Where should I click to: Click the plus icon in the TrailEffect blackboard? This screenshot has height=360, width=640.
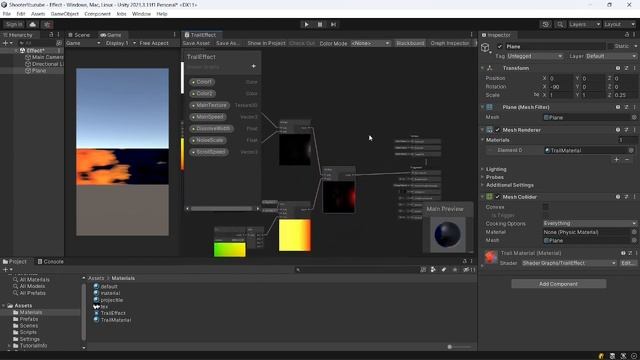(x=253, y=66)
